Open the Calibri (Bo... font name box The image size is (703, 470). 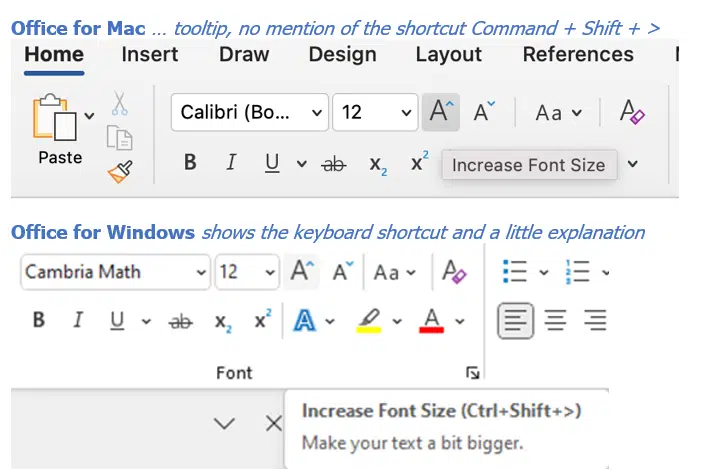point(250,112)
